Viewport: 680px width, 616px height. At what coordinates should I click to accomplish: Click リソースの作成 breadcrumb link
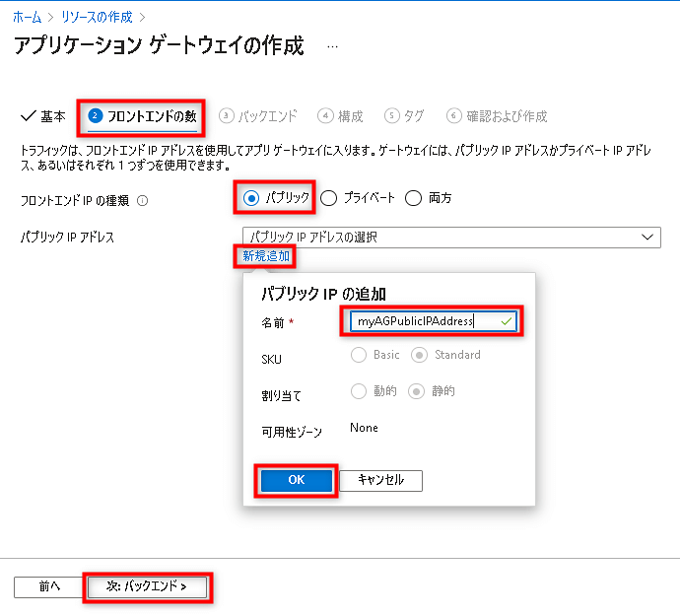click(97, 17)
